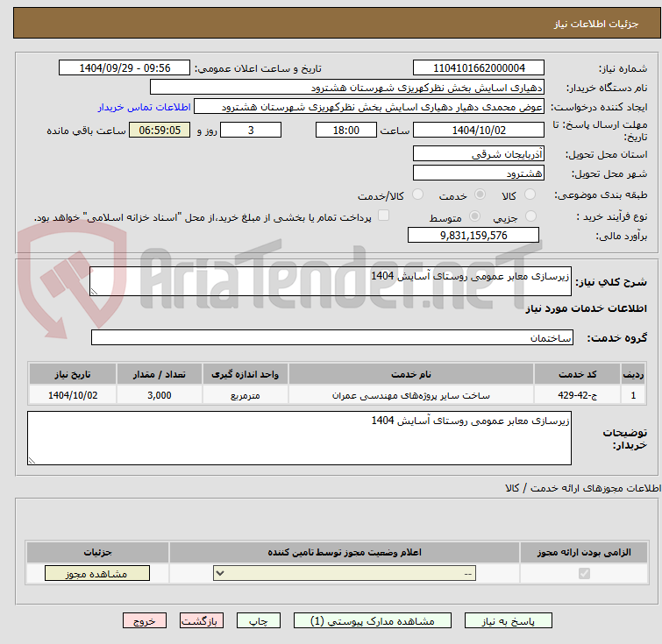
Task: Click the اطلاعات مجوزهای ارائه خدمت / کالا heading
Action: (583, 488)
